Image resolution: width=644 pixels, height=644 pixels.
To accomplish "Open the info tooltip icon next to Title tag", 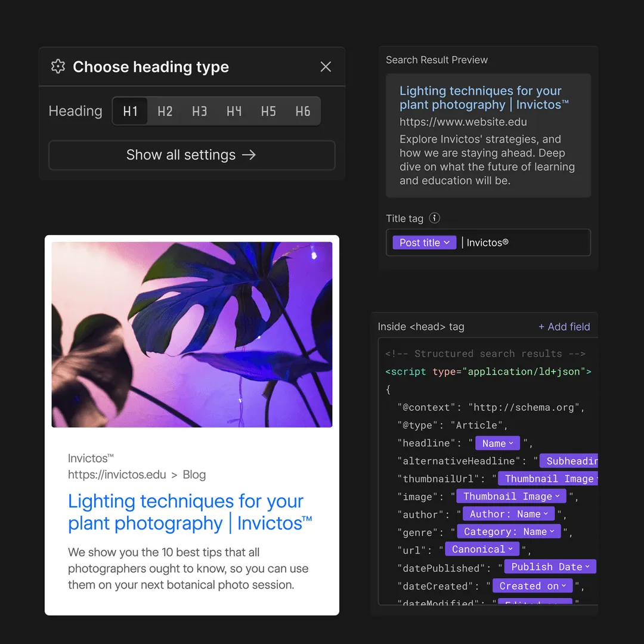I will [435, 218].
